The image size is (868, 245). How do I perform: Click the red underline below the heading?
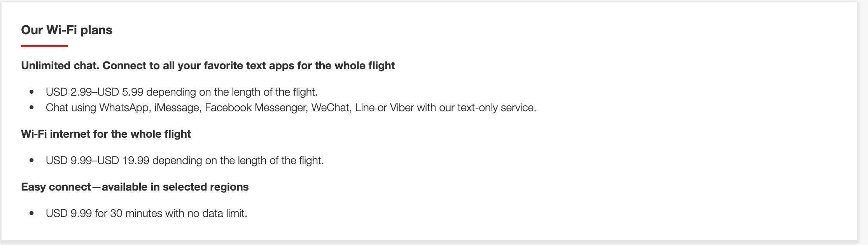(x=44, y=46)
